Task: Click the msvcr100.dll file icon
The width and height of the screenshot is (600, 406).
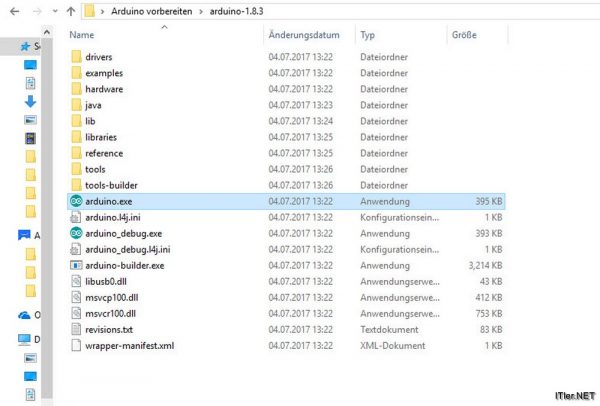Action: point(76,313)
